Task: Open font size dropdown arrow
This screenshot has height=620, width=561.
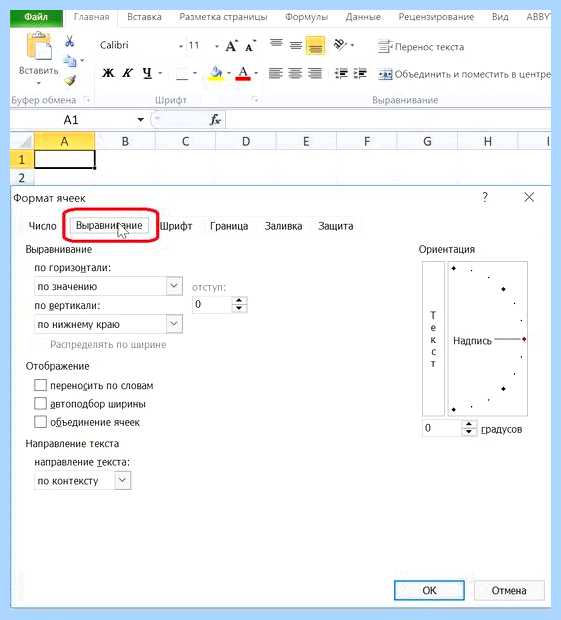Action: (217, 46)
